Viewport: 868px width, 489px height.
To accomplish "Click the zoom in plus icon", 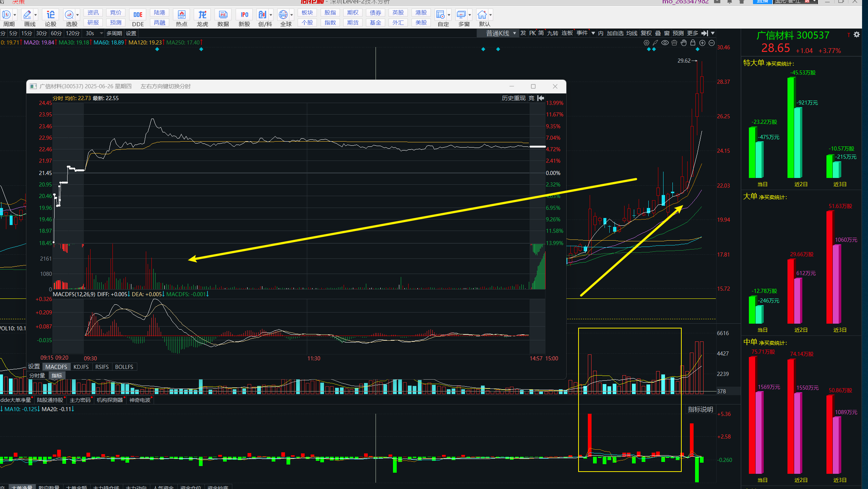I will click(702, 43).
